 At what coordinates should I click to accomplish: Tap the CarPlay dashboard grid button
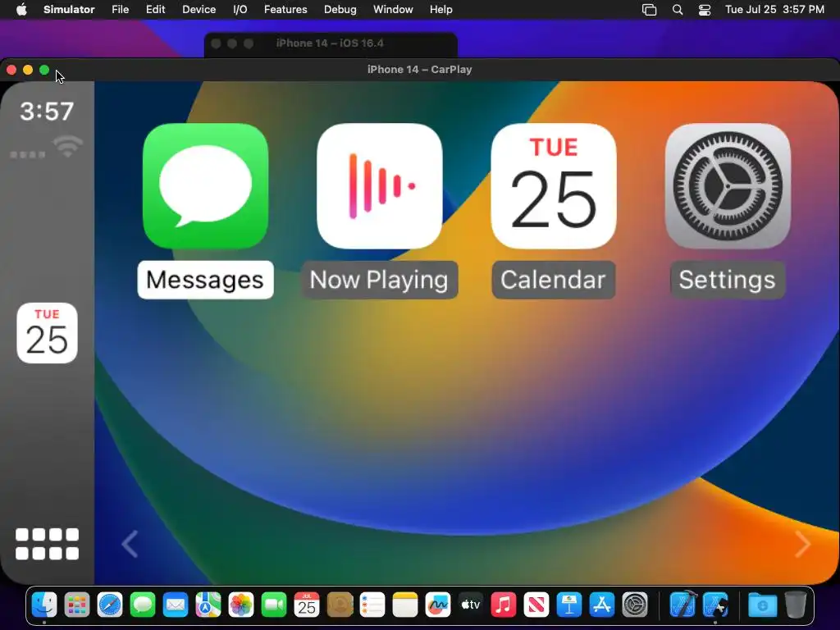tap(47, 544)
